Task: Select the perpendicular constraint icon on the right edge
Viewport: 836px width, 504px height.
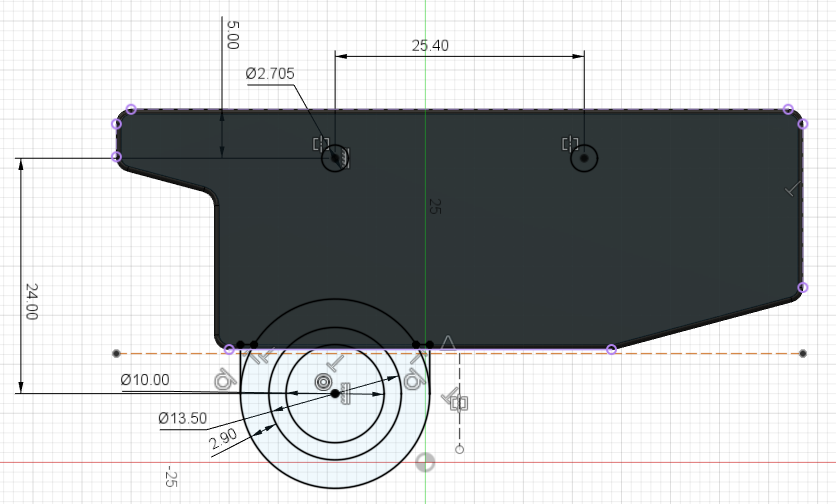Action: pos(793,189)
